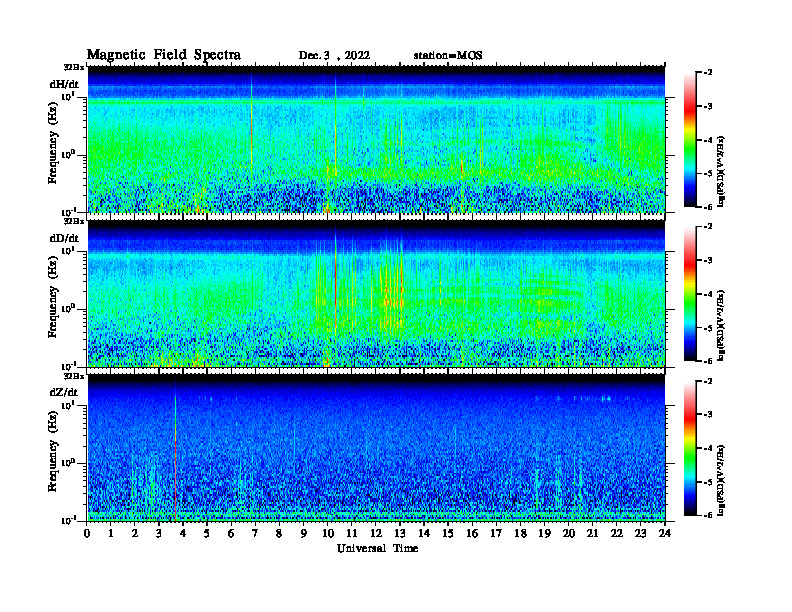
Task: Click hour 7 on the Universal Time axis
Action: 255,534
